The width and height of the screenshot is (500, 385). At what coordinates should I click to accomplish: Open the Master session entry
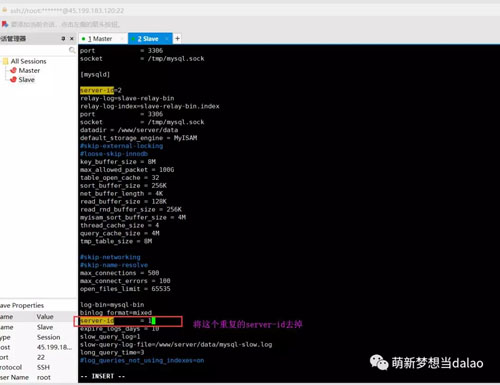[29, 70]
